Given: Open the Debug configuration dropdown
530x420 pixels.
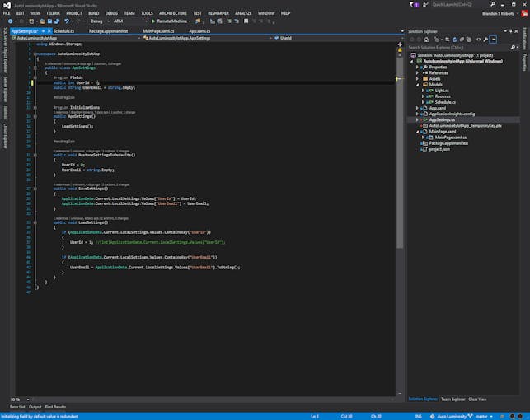Looking at the screenshot, I should click(100, 21).
